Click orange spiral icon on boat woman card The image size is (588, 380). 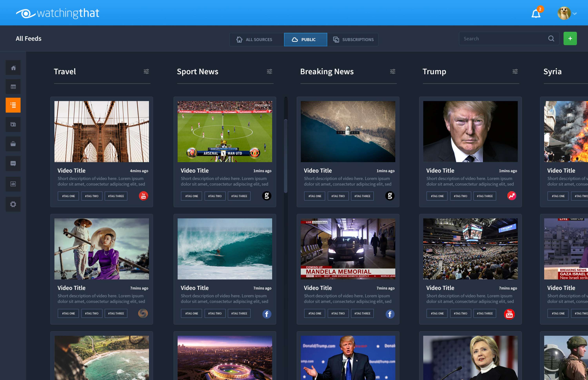coord(143,313)
